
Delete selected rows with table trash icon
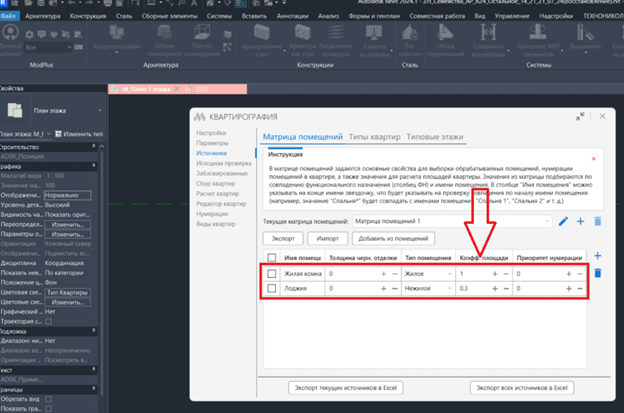[598, 273]
